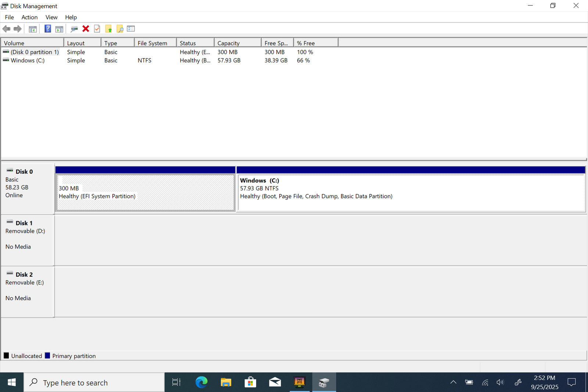Click the red X Delete icon
Screen dimensions: 588x392
click(86, 29)
